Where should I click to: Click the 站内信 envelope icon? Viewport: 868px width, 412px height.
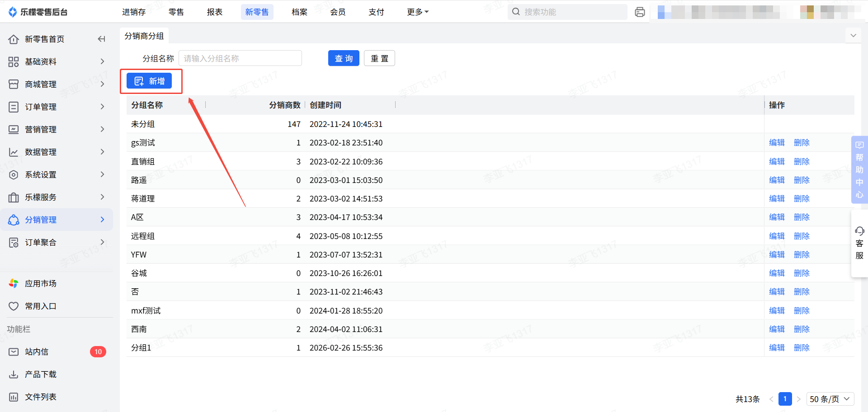[14, 352]
